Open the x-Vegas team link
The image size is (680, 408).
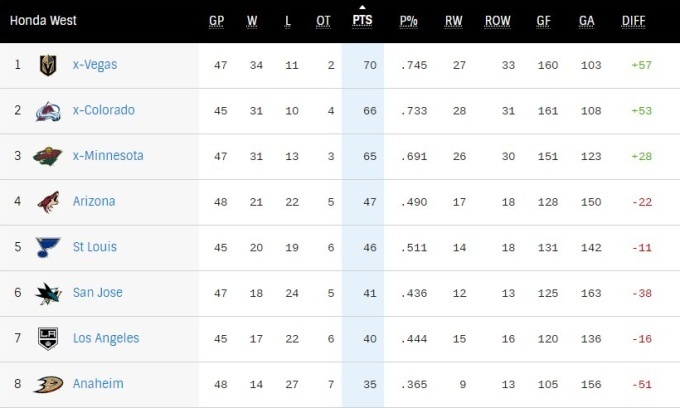tap(95, 65)
